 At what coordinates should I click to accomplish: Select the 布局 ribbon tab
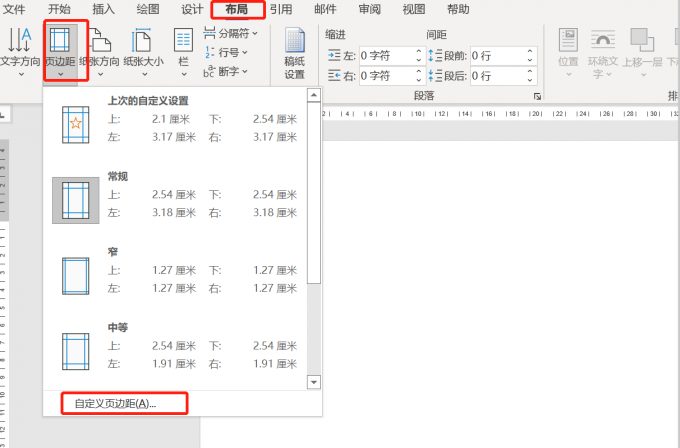(x=237, y=9)
